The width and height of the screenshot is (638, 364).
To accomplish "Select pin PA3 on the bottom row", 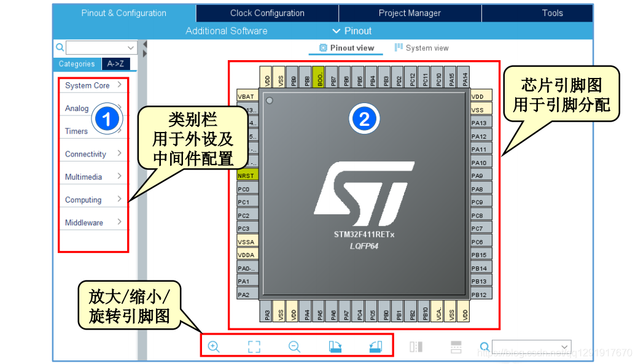I will pos(267,311).
